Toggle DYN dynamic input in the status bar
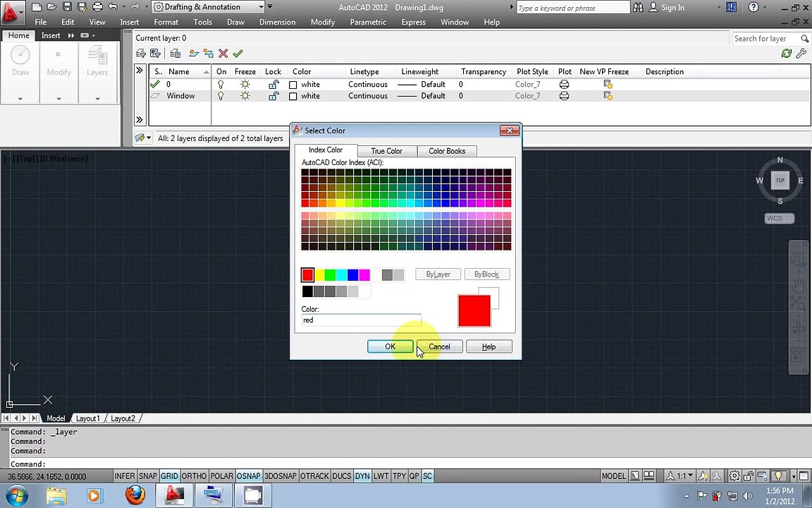The width and height of the screenshot is (812, 508). coord(362,476)
